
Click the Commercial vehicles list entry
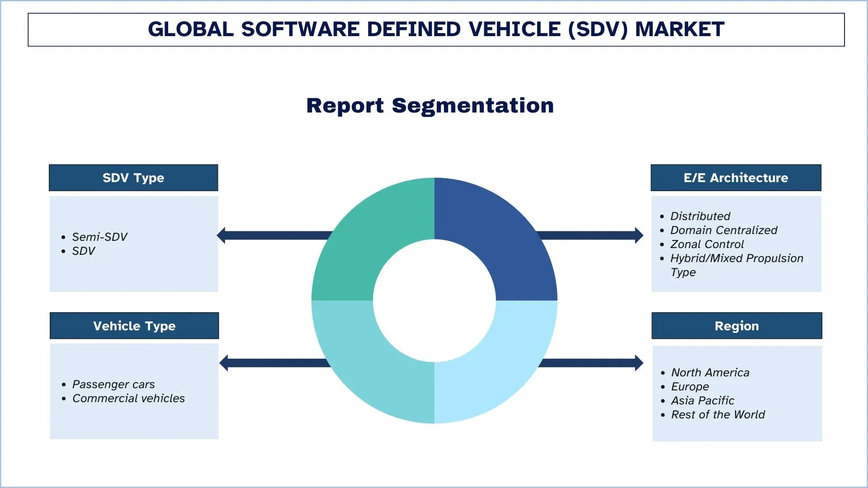click(x=128, y=399)
